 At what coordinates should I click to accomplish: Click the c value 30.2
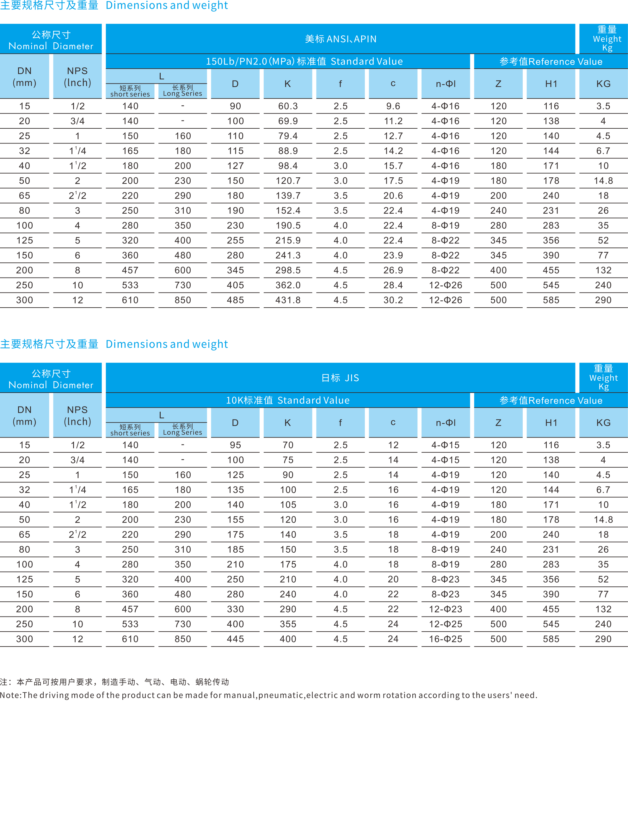coord(393,300)
